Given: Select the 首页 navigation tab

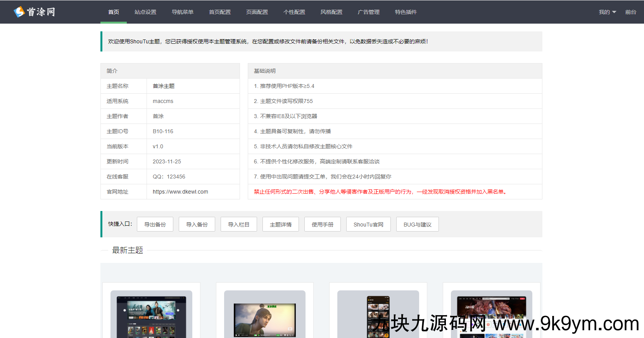Looking at the screenshot, I should tap(114, 12).
